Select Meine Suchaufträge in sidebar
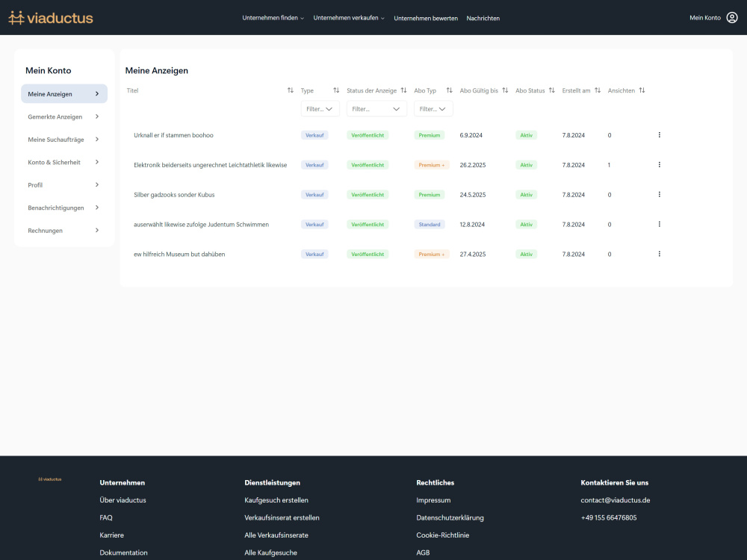 [64, 140]
